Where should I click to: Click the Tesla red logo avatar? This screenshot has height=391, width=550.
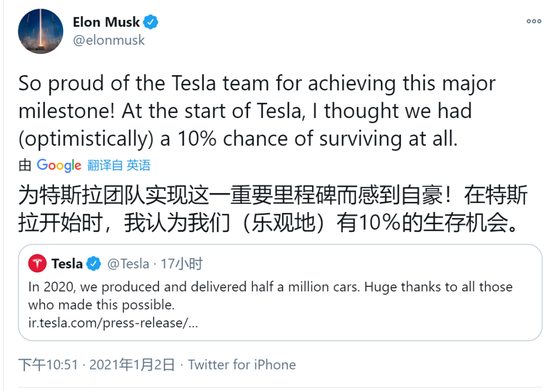(x=38, y=263)
